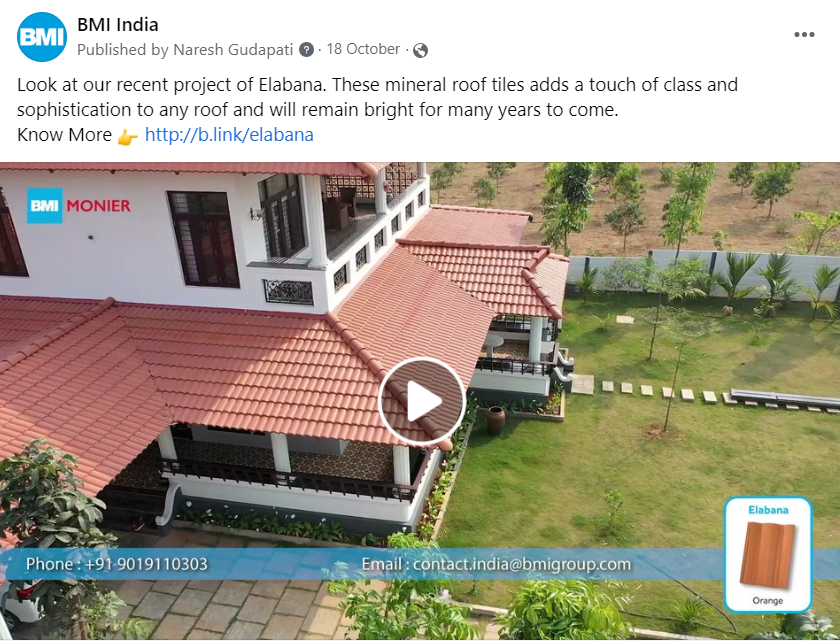Play the Elabana roof video

point(423,402)
